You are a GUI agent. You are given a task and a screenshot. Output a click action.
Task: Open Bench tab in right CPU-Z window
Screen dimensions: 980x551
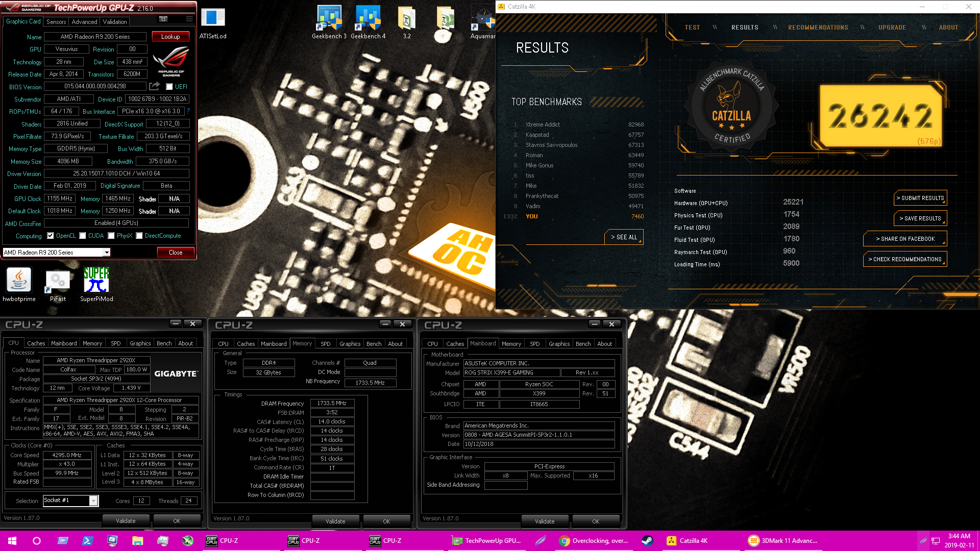point(583,344)
